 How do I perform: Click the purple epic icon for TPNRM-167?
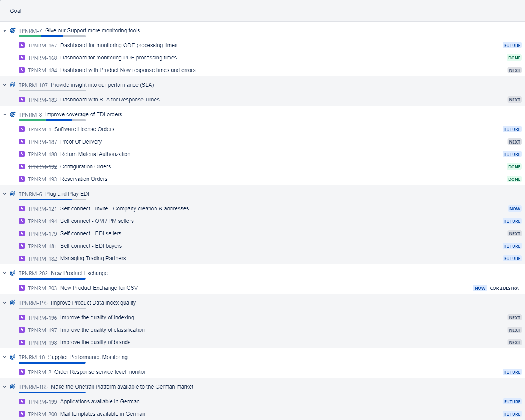(x=22, y=45)
